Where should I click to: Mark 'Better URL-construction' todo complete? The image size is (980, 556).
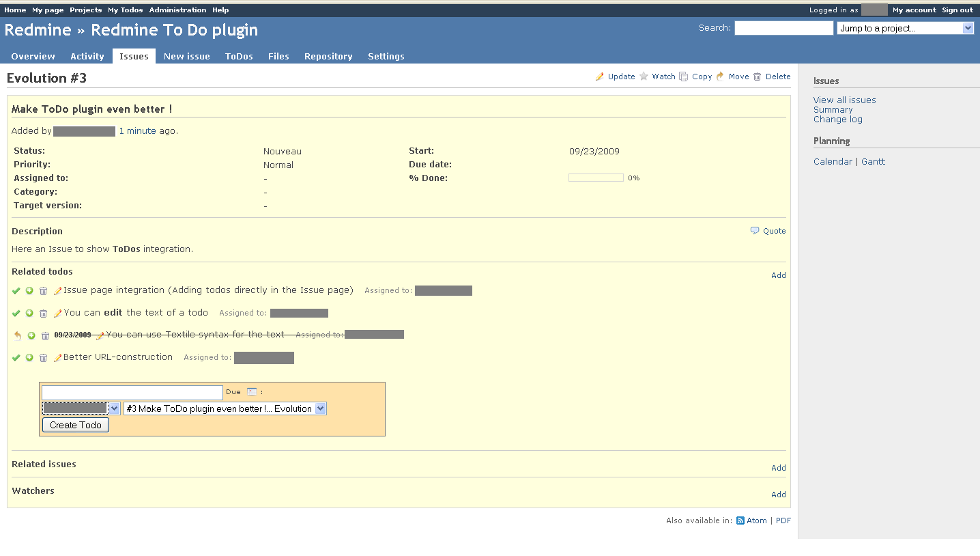coord(16,358)
